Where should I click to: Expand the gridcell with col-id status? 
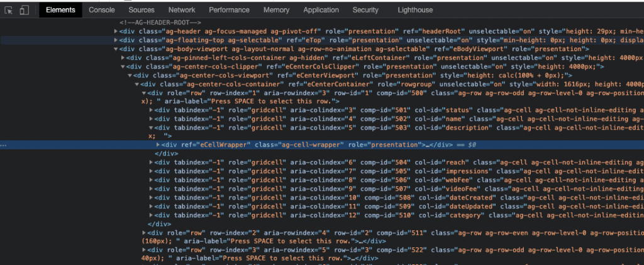[x=151, y=110]
